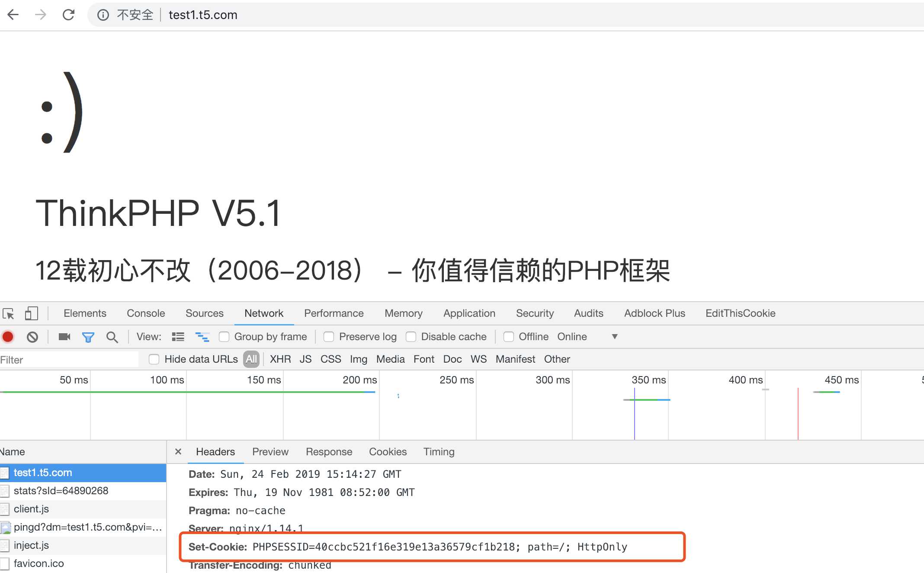Select the All request filter
924x573 pixels.
point(251,359)
